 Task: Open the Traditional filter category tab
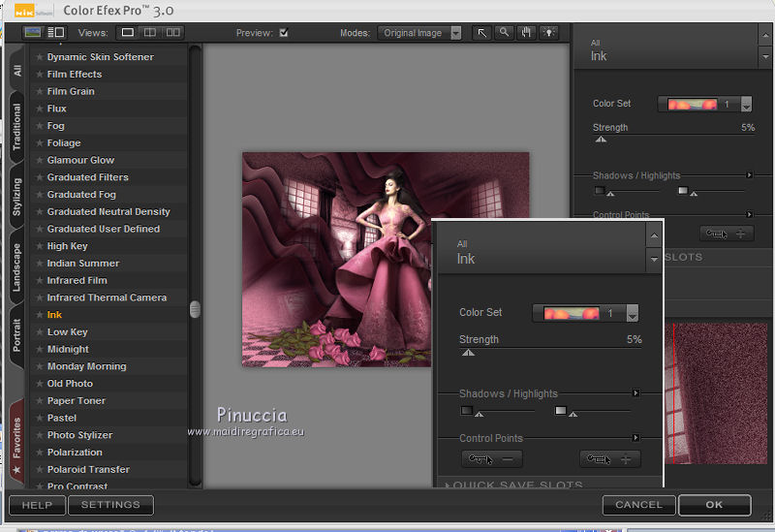coord(16,127)
